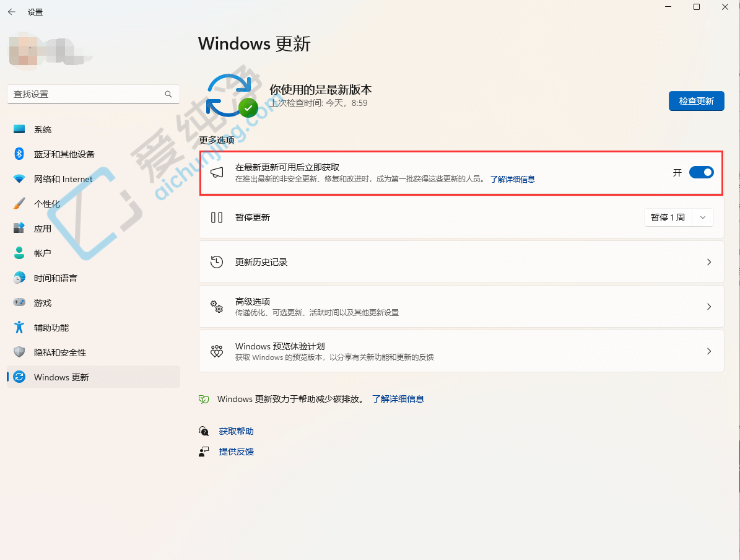The height and width of the screenshot is (560, 740).
Task: Toggle off 在最新更新可用后立即获取
Action: point(702,172)
